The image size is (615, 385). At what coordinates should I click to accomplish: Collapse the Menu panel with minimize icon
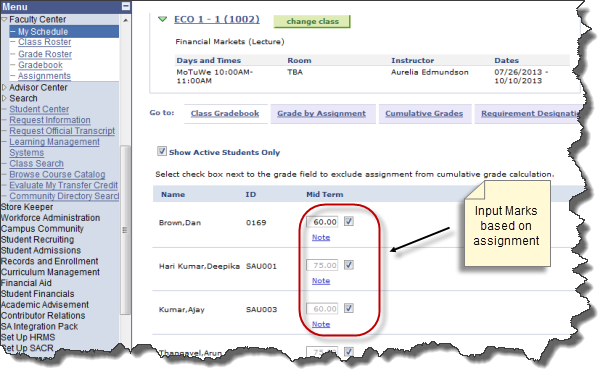(x=126, y=6)
